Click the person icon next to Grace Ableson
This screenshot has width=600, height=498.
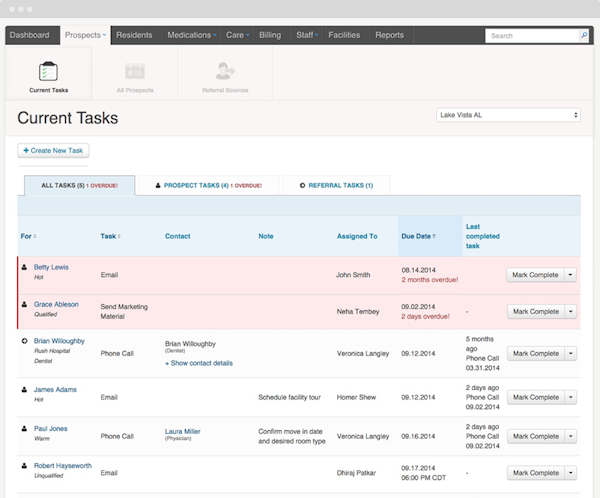point(24,304)
